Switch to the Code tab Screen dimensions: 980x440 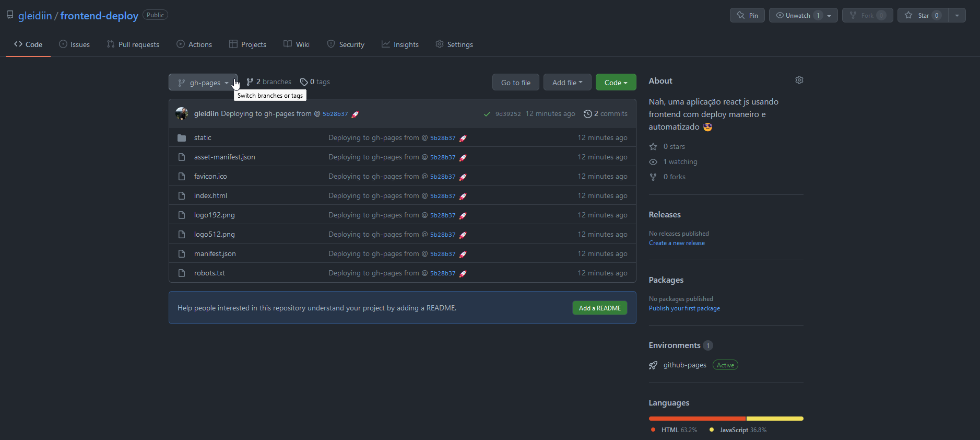point(28,44)
